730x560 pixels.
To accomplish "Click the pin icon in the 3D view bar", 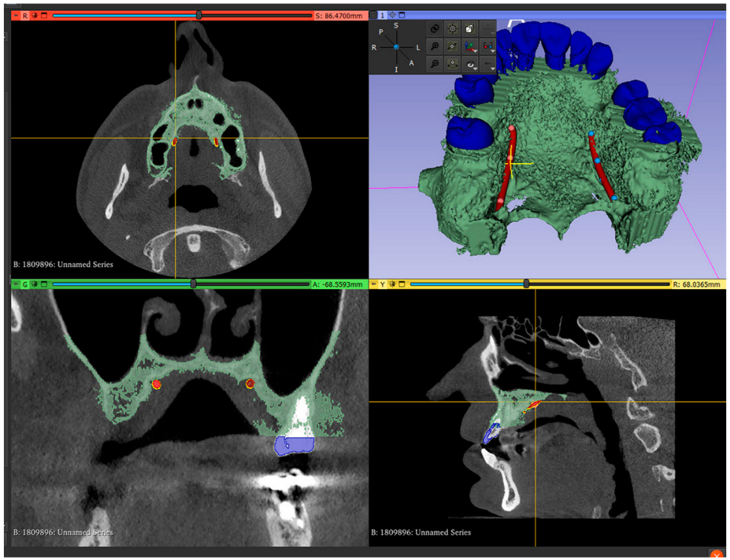I will [x=373, y=16].
